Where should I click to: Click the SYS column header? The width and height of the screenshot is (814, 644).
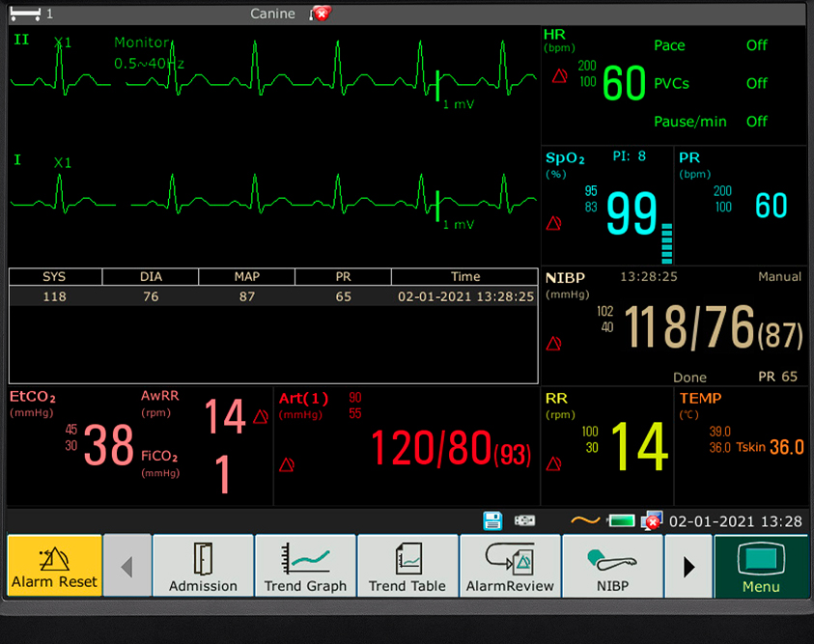click(54, 276)
